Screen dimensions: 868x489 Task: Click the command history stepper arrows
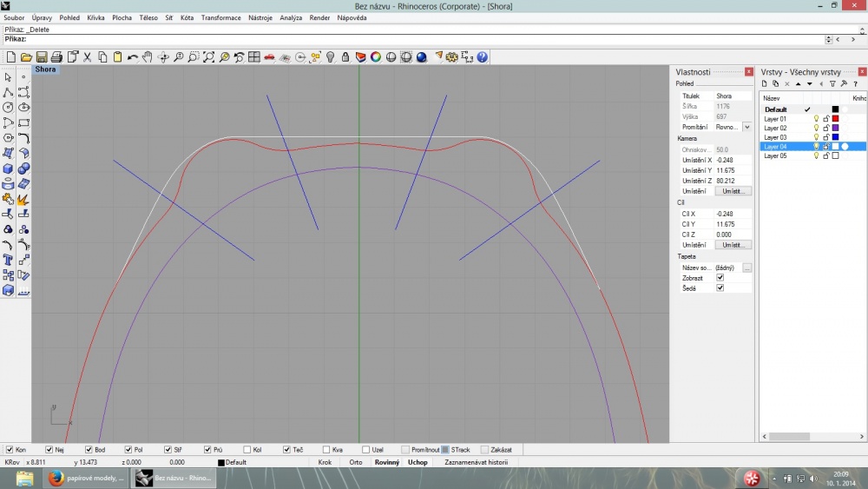(829, 39)
